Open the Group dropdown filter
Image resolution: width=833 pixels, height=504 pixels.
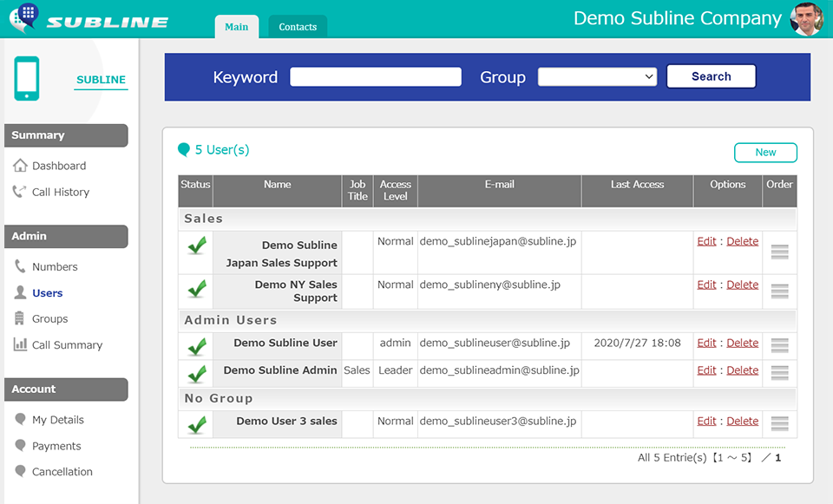598,77
